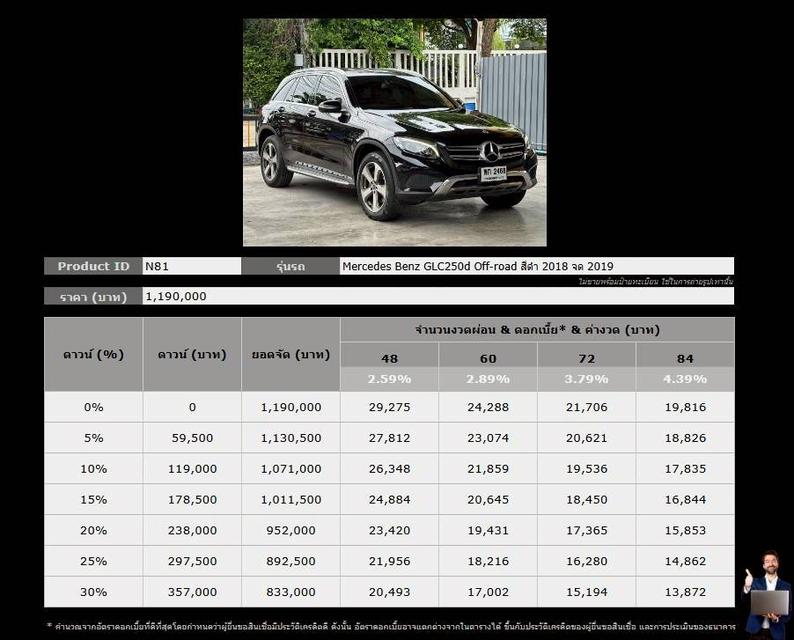Click the down payment amount 357,000
794x640 pixels.
[x=192, y=592]
